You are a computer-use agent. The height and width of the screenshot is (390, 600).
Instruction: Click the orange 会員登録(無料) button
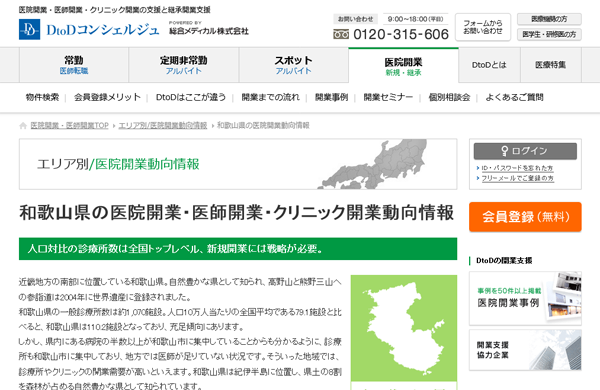525,217
